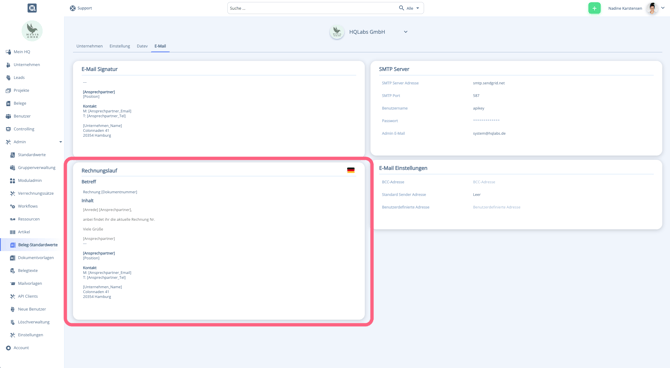Click the Benutzerdefinierte Adresse field
The height and width of the screenshot is (368, 670).
(x=497, y=207)
